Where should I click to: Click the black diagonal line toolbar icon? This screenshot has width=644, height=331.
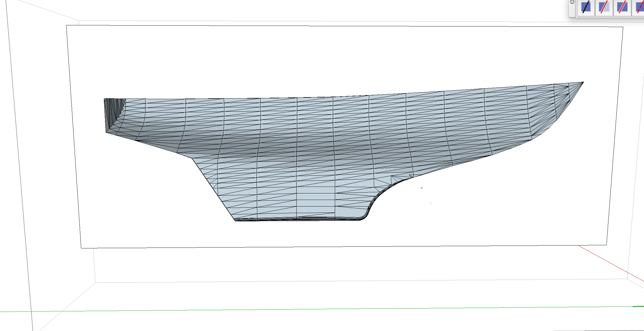586,7
